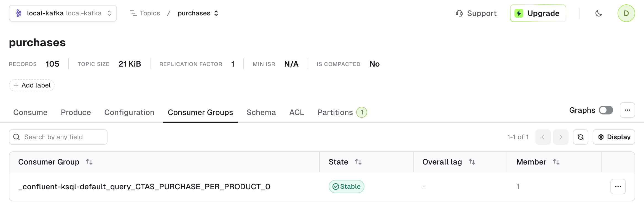Open user avatar D menu
Screen dimensions: 644x219
[626, 13]
